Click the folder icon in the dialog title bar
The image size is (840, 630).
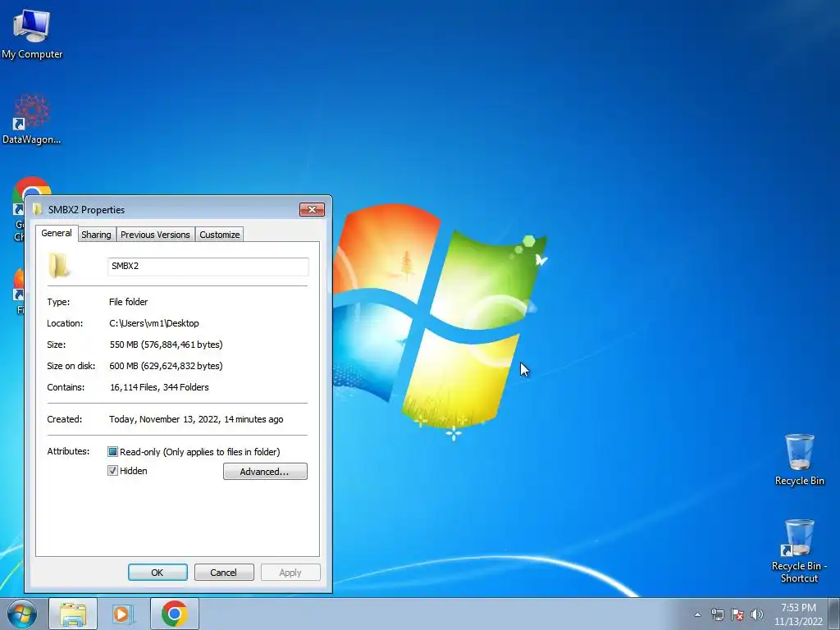(x=37, y=209)
